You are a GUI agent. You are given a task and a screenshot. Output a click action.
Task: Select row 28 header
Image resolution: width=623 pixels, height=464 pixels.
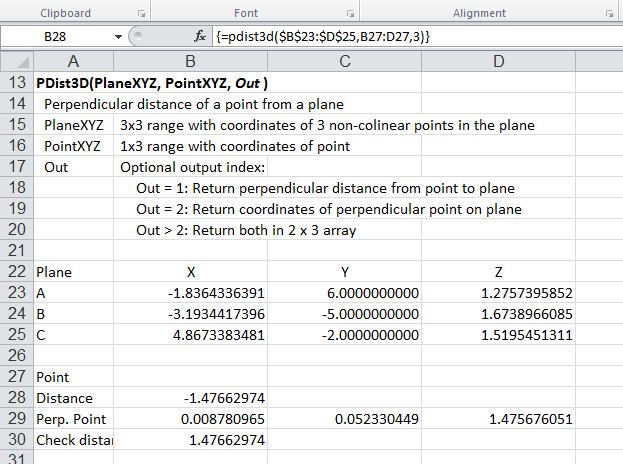(16, 398)
